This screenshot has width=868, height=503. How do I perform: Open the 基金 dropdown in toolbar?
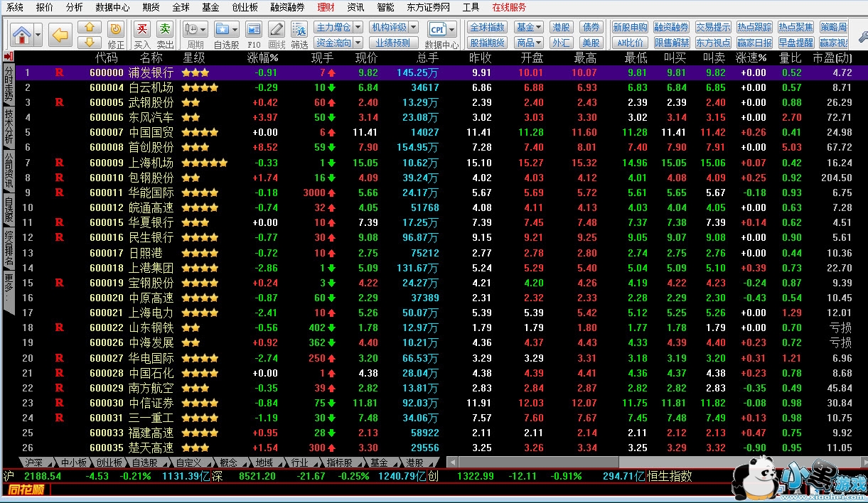coord(528,27)
